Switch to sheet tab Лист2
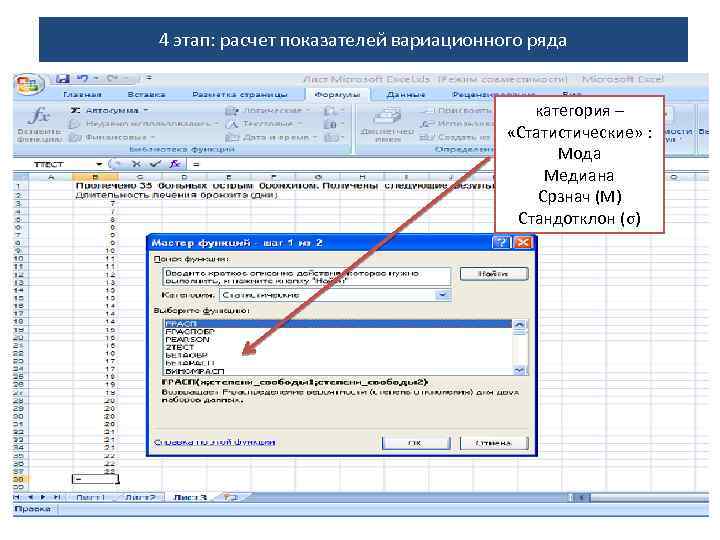The height and width of the screenshot is (540, 720). 140,498
